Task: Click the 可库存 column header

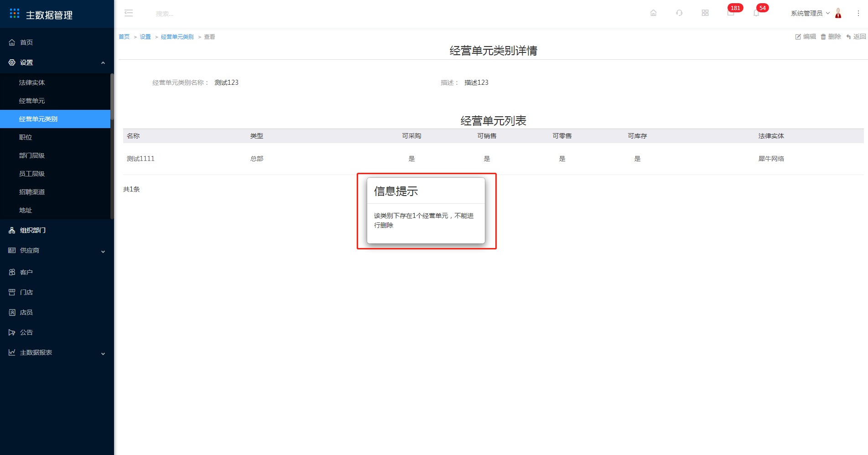Action: click(637, 136)
